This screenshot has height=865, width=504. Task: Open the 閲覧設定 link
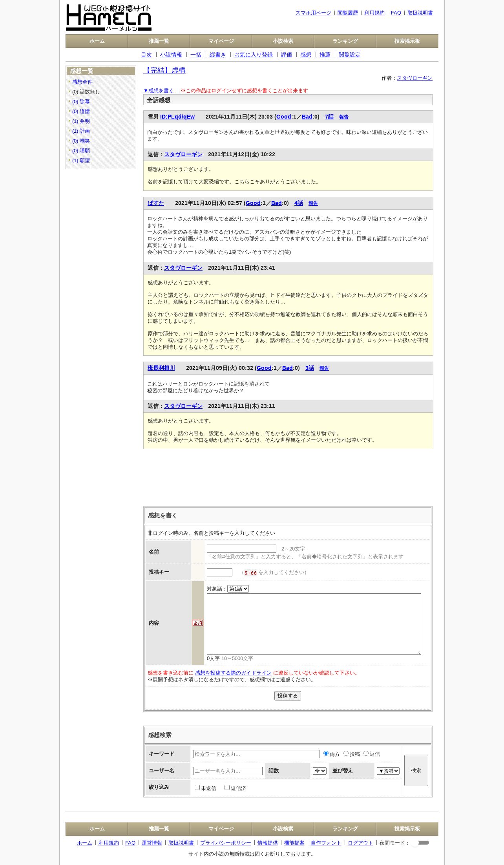[349, 55]
